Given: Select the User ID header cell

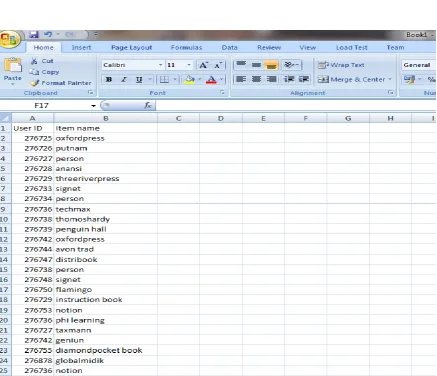Looking at the screenshot, I should (33, 128).
